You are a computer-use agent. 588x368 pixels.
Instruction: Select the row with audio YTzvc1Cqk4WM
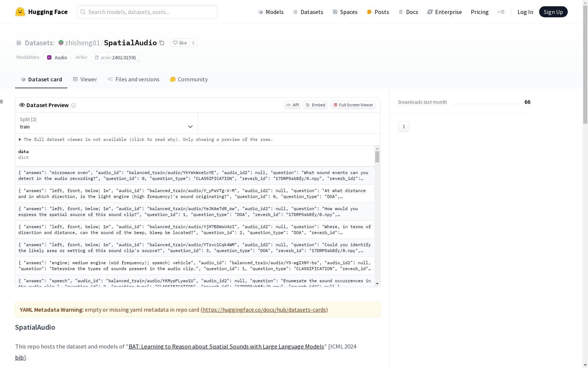(195, 248)
